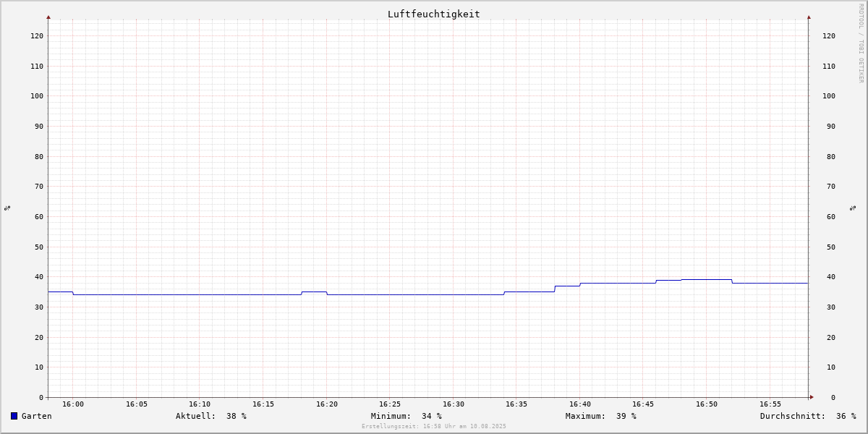
Task: Click the 16:40 time axis label
Action: [x=580, y=404]
